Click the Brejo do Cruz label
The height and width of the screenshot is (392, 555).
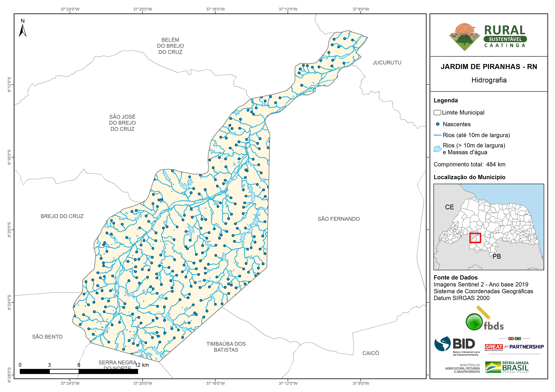click(x=62, y=216)
